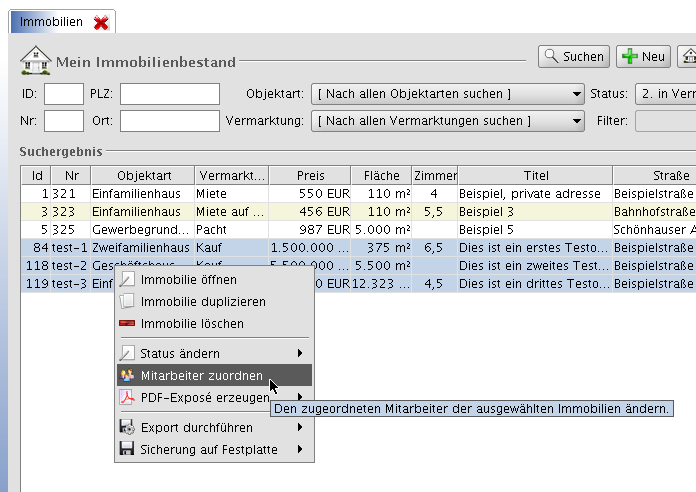
Task: Click the PLZ input field
Action: pos(169,94)
